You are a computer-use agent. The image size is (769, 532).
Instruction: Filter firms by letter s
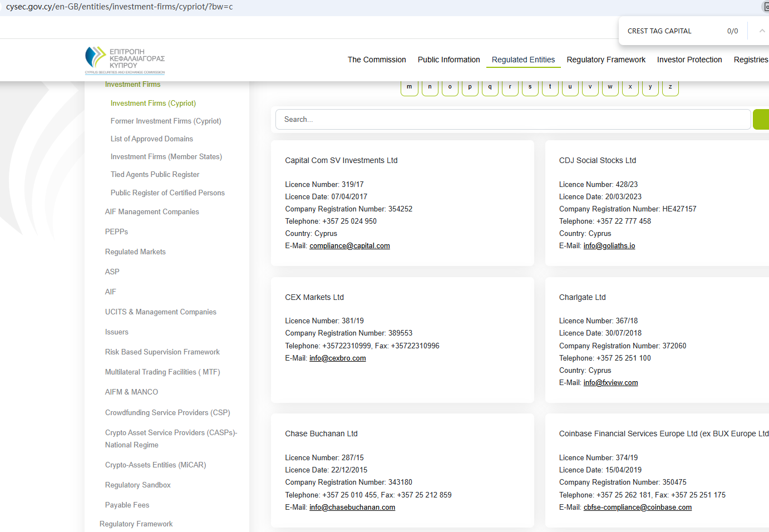tap(530, 87)
